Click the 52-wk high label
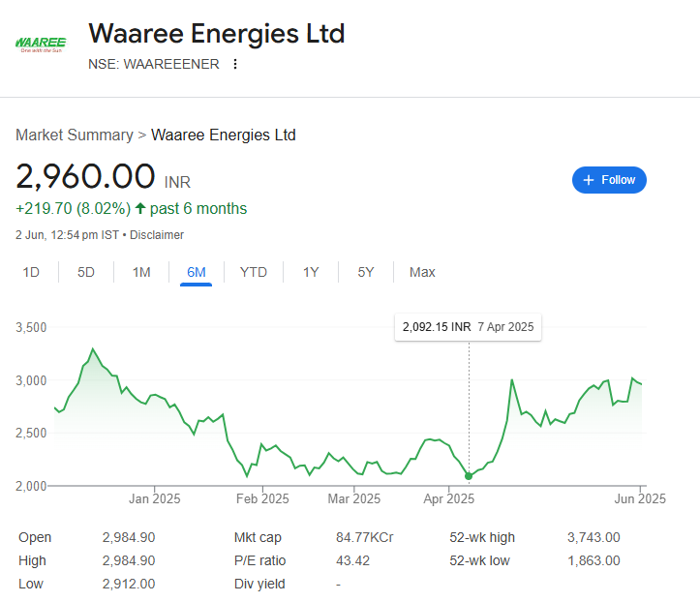The height and width of the screenshot is (602, 700). [x=482, y=537]
